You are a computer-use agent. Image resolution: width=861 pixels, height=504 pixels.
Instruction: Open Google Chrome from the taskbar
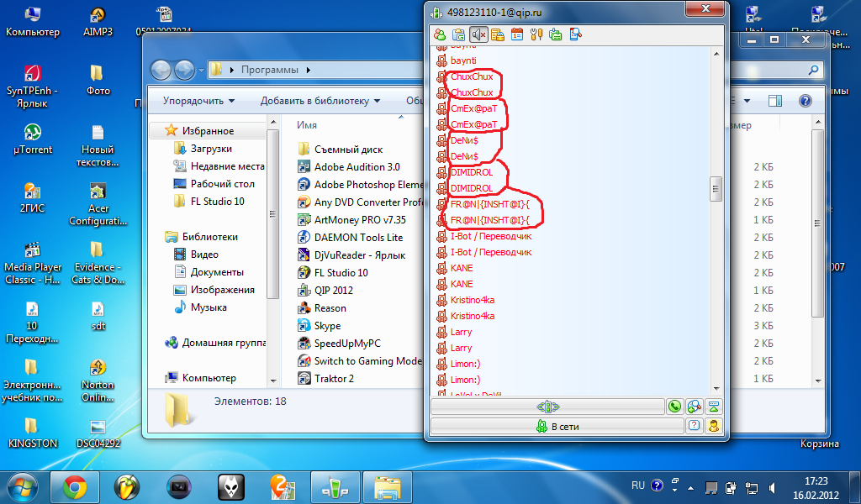[x=75, y=487]
